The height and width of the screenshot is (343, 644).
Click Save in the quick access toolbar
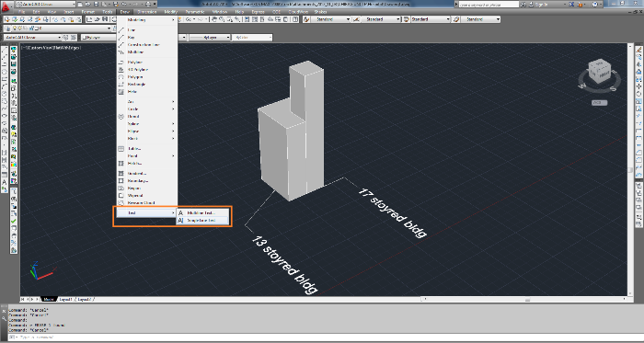95,4
